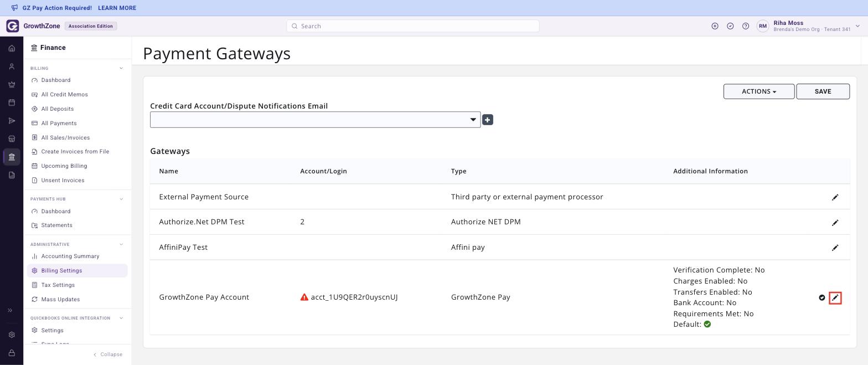Click the GrowthZone Pay Account name
Screen dimensions: 868x365
pos(204,297)
